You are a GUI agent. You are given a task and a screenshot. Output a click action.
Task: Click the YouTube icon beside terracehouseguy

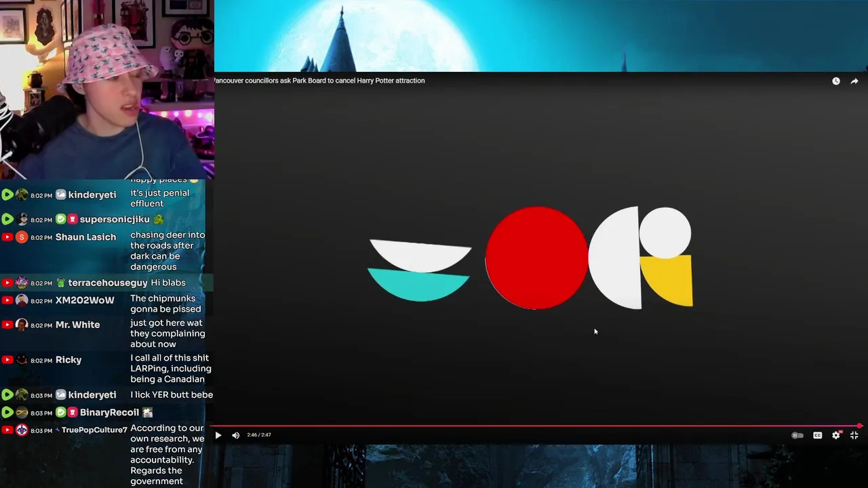tap(7, 283)
